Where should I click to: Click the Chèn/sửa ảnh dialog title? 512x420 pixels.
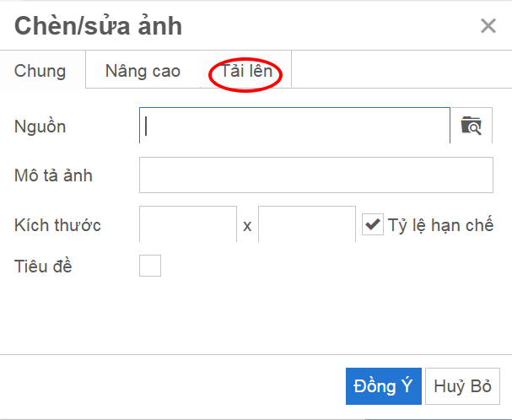tap(98, 26)
